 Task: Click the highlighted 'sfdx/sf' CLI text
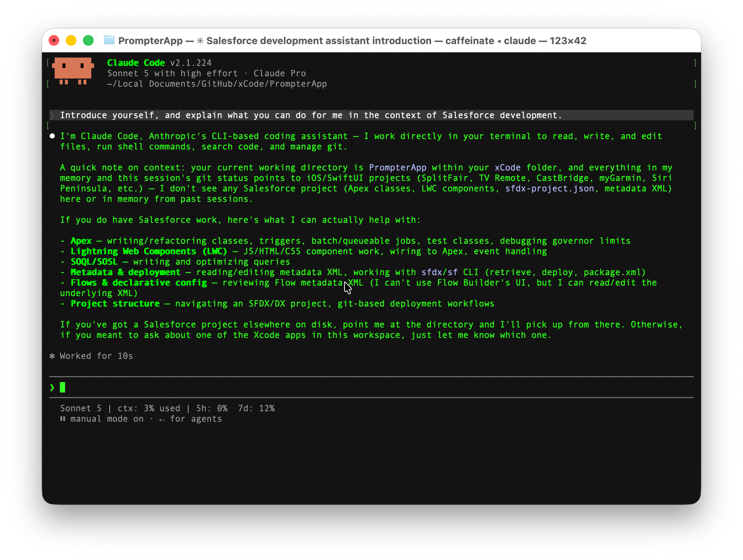click(440, 272)
